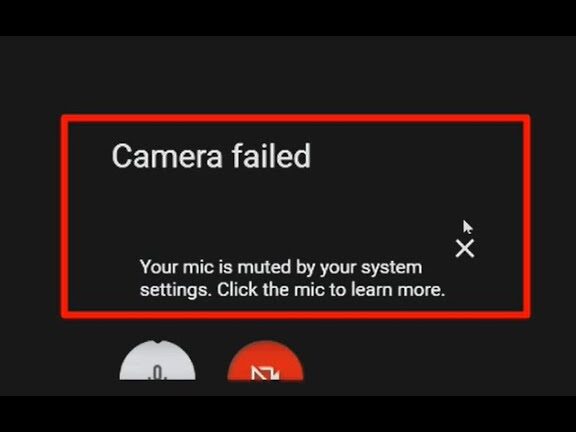Toggle the camera-off control
The image size is (576, 432).
(x=266, y=361)
